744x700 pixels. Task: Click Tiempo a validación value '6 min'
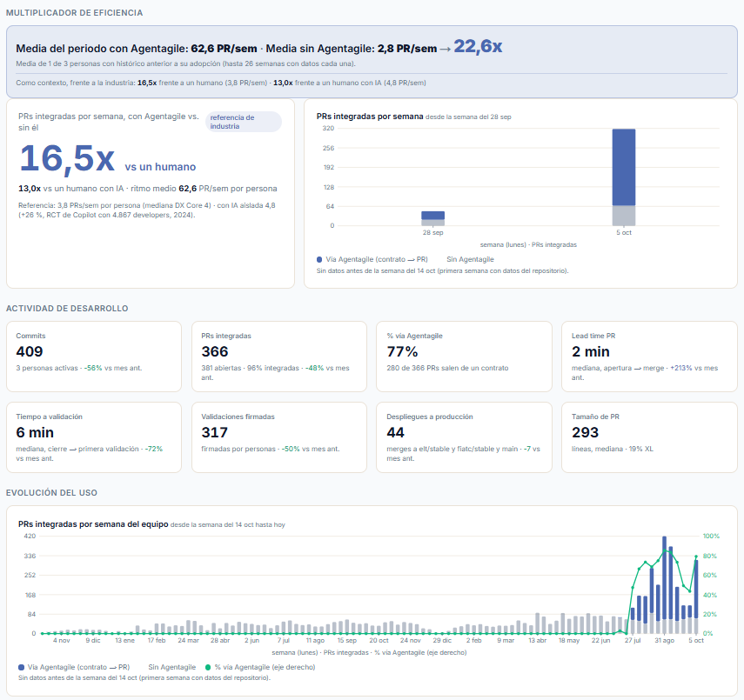(x=35, y=432)
